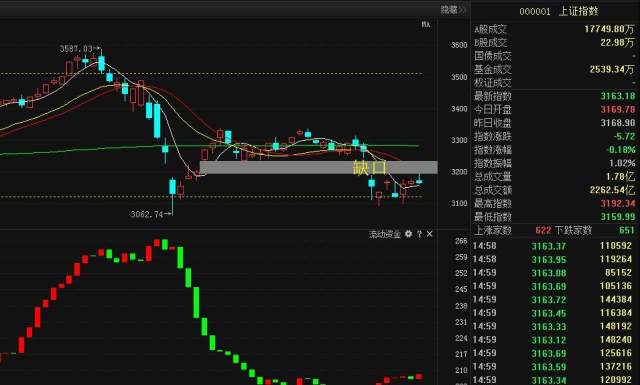Select tick row with price 3163.12
The image size is (640, 385).
553,340
